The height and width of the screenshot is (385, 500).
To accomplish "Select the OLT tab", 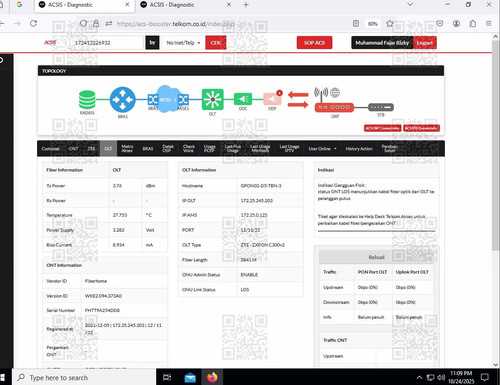I will 108,149.
